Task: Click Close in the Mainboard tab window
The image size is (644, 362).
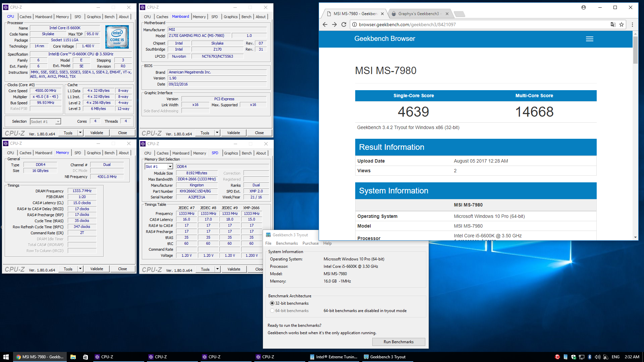Action: [x=259, y=133]
